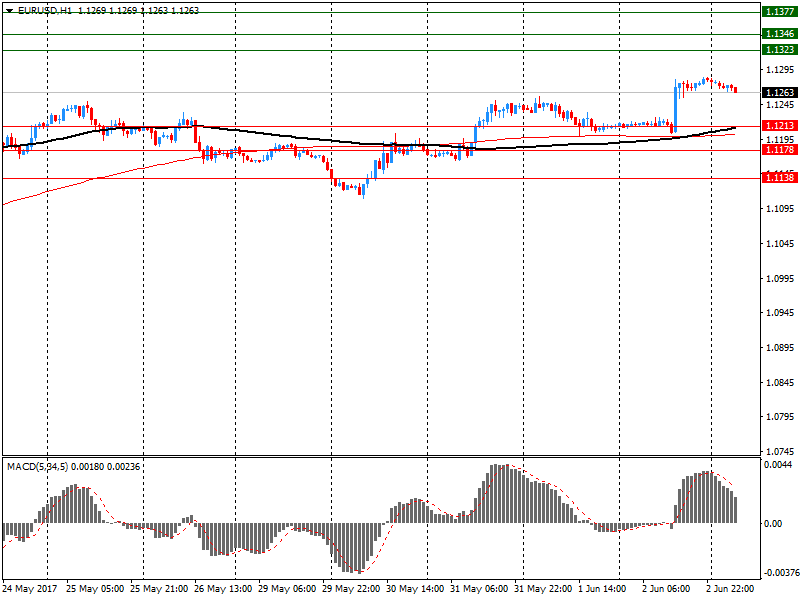
Task: Click the 1.0795 price axis value
Action: coord(780,417)
